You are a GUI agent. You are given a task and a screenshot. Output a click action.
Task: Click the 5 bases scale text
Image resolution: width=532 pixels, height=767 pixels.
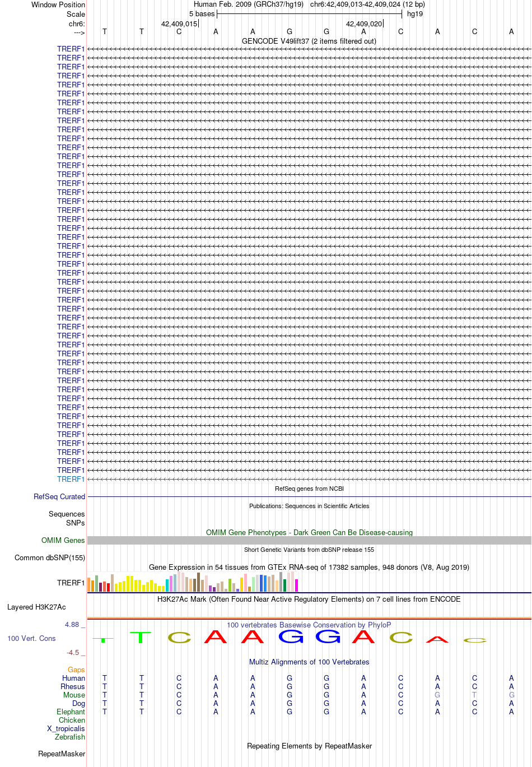coord(202,14)
